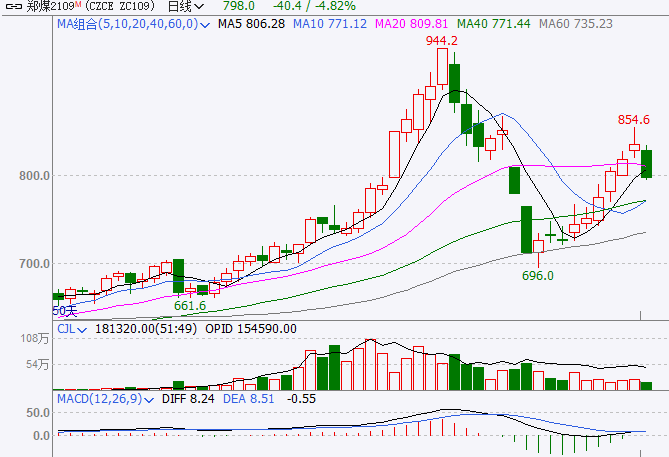Open the 日线 period dropdown
This screenshot has height=457, width=669.
coord(186,6)
